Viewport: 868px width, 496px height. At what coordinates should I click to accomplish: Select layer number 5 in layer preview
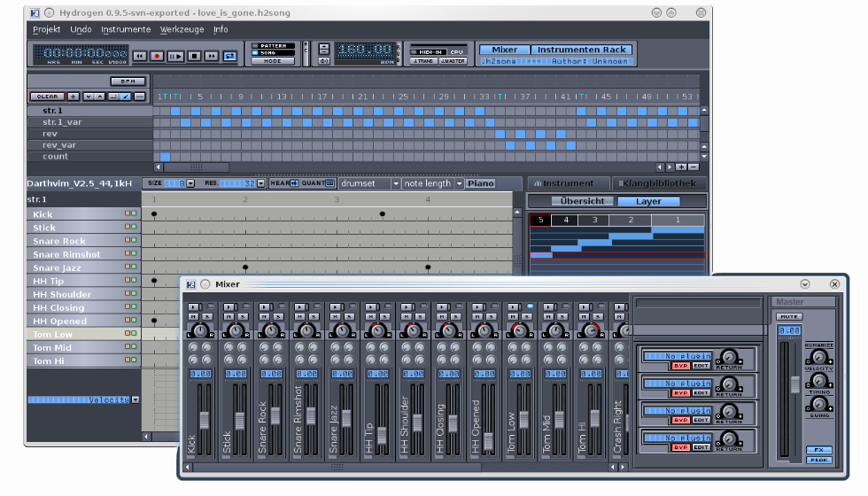click(x=540, y=220)
